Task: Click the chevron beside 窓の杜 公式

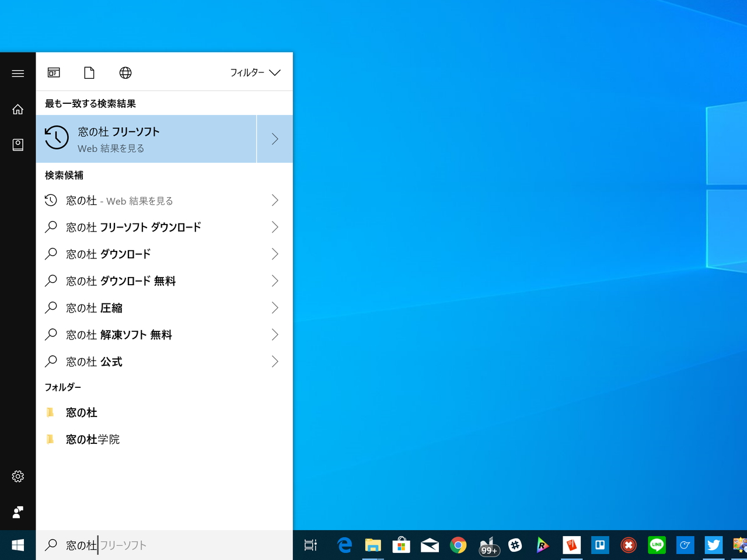Action: click(x=274, y=362)
